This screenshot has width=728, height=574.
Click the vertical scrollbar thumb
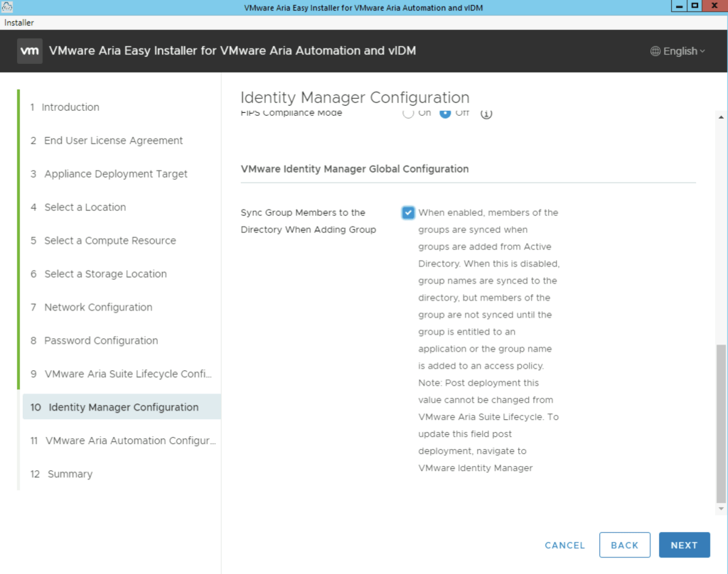(721, 423)
